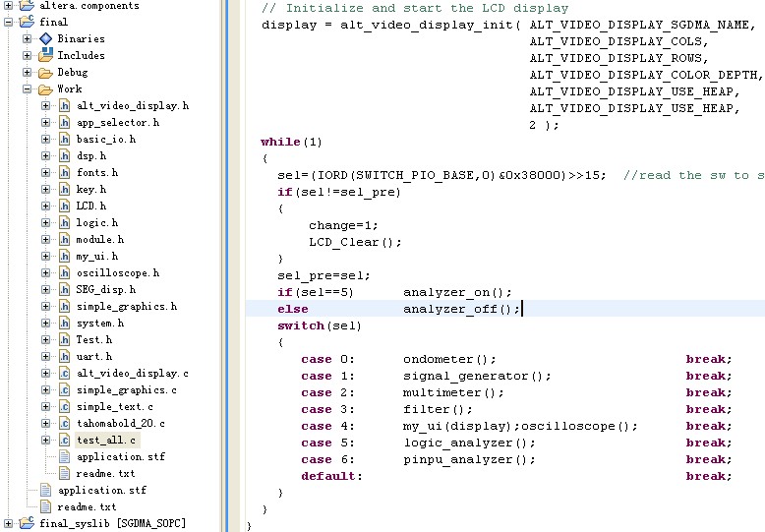Select readme.txt under the final project root
Viewport: 765px width, 532px height.
87,506
